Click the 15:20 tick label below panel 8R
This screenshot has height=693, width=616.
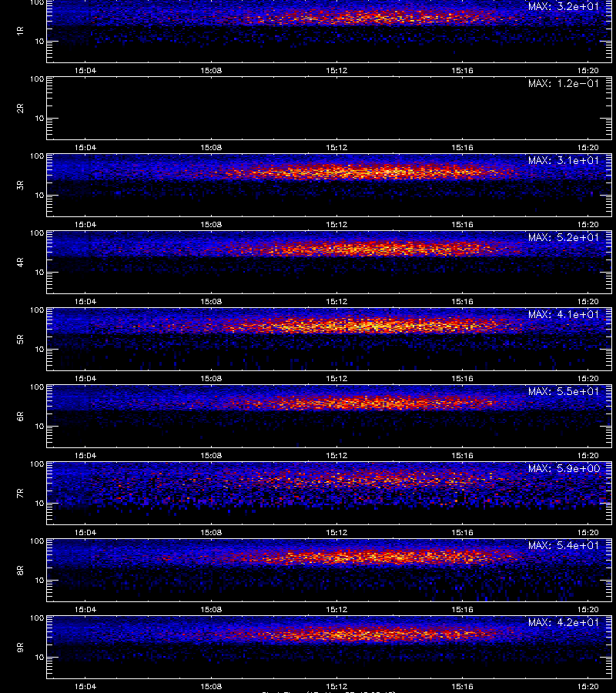588,609
